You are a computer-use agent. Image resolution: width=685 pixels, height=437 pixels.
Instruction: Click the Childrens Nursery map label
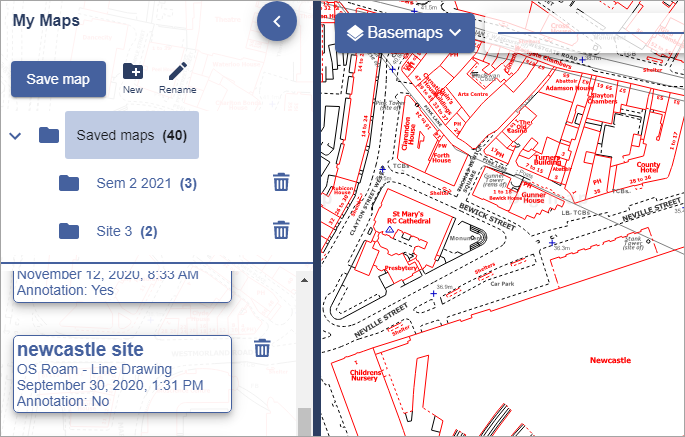366,375
